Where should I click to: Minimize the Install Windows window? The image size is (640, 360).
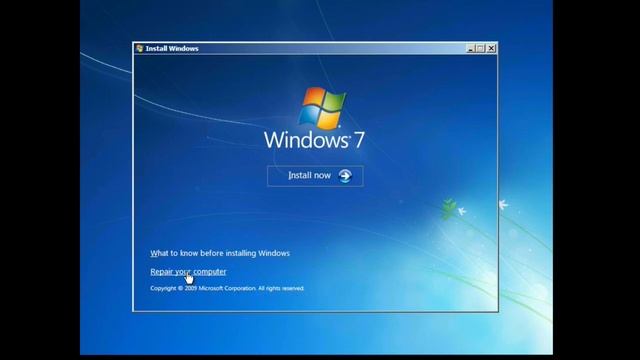point(471,48)
